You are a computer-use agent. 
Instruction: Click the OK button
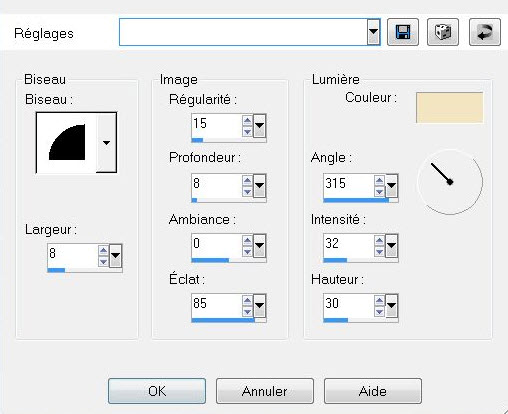click(x=157, y=391)
